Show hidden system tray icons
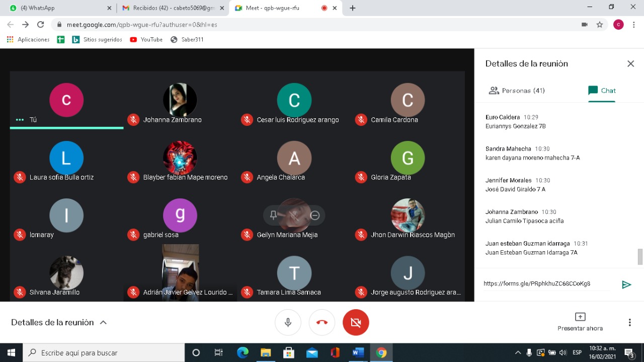 click(x=518, y=352)
